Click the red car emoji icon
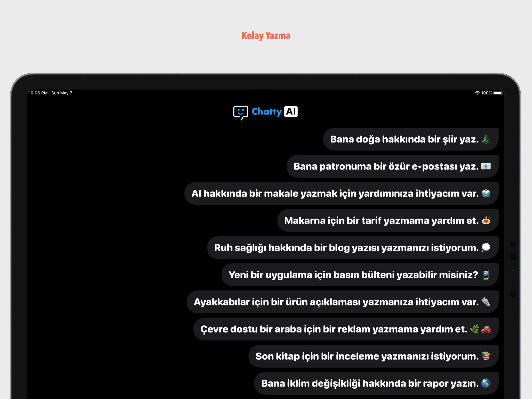 pyautogui.click(x=486, y=329)
